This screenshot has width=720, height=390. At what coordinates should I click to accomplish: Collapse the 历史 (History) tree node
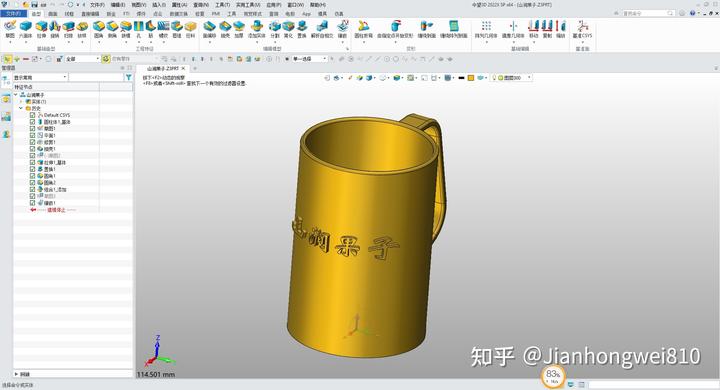click(x=21, y=108)
